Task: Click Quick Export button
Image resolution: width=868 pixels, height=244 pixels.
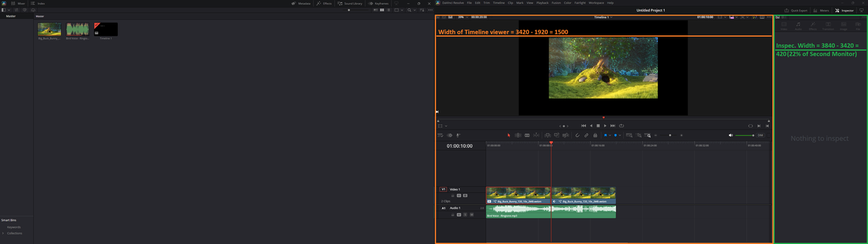Action: click(796, 10)
